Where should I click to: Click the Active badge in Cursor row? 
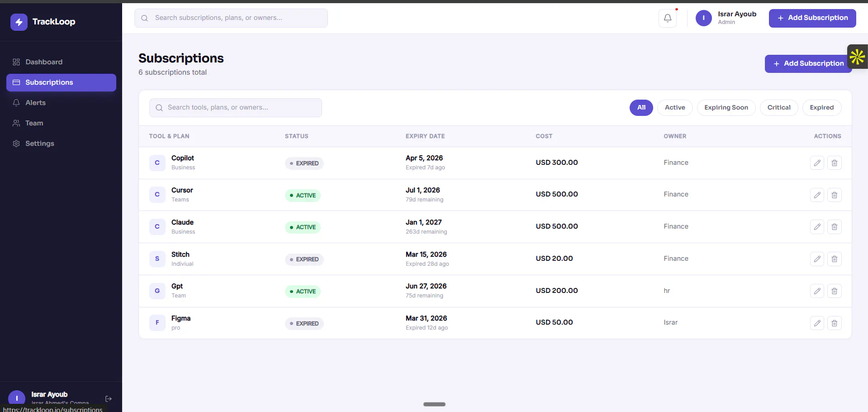[x=303, y=196]
